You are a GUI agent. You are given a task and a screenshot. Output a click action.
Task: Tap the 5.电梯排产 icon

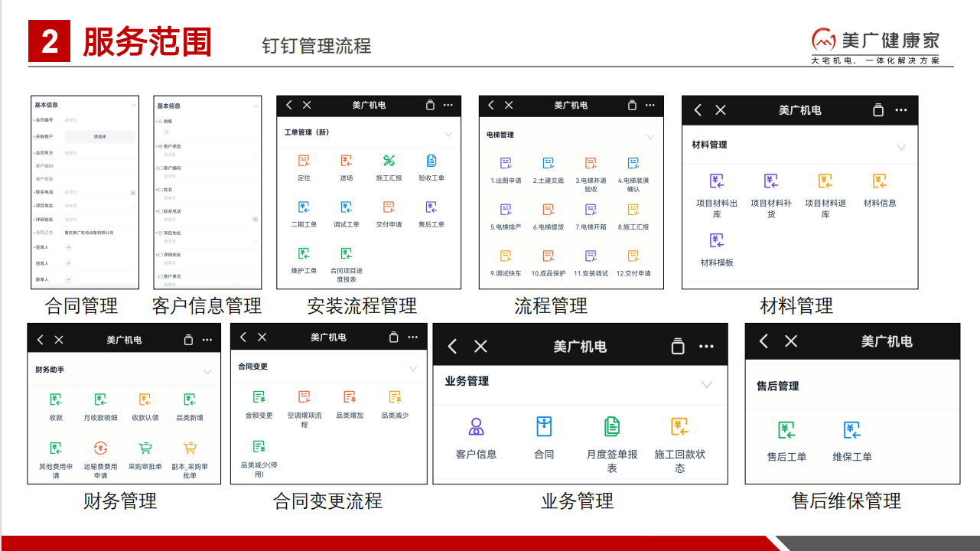click(x=506, y=210)
